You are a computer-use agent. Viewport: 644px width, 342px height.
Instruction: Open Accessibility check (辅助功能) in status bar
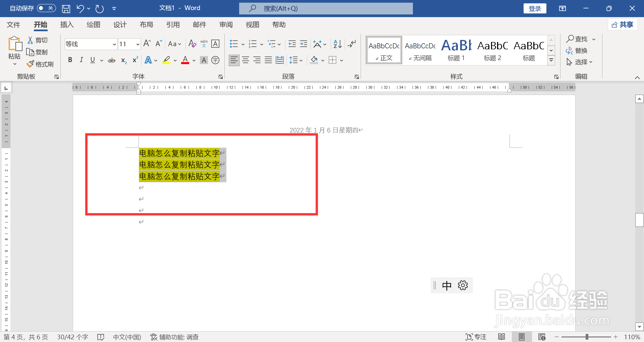(174, 337)
